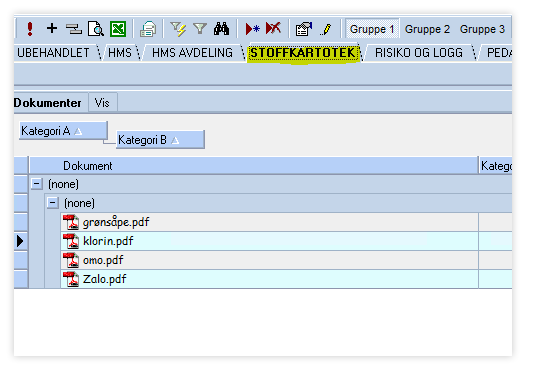Export to Excel with green icon
The height and width of the screenshot is (372, 536).
click(118, 29)
